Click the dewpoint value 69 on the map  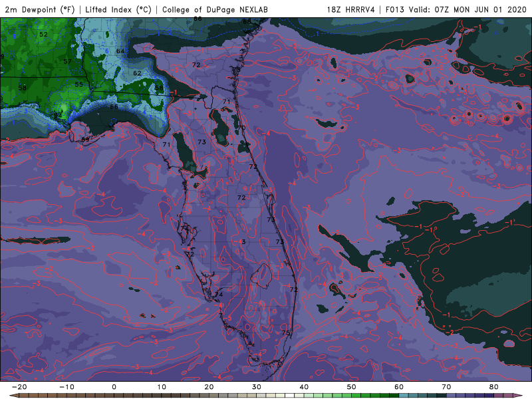coord(85,140)
